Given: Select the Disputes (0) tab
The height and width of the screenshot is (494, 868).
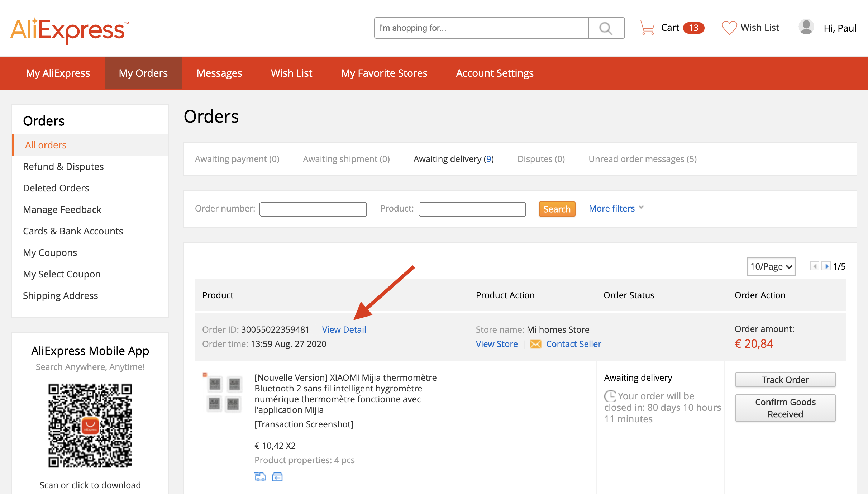Looking at the screenshot, I should [x=541, y=159].
